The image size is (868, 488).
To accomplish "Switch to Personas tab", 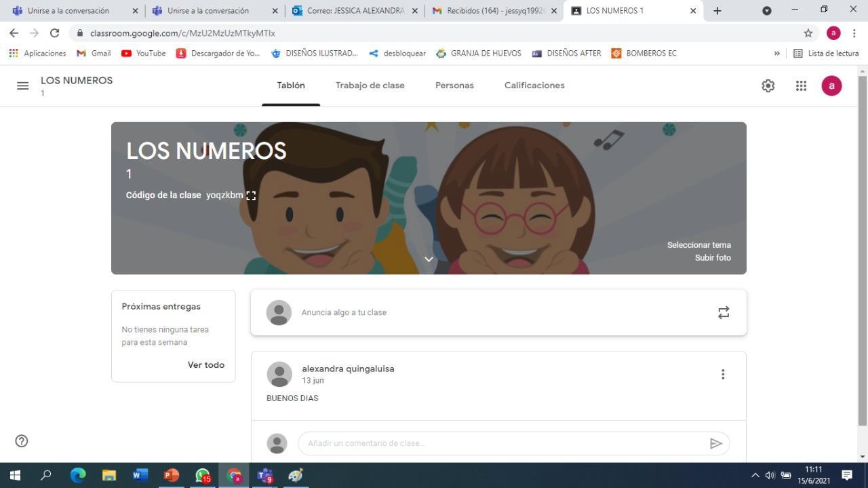I will point(454,86).
